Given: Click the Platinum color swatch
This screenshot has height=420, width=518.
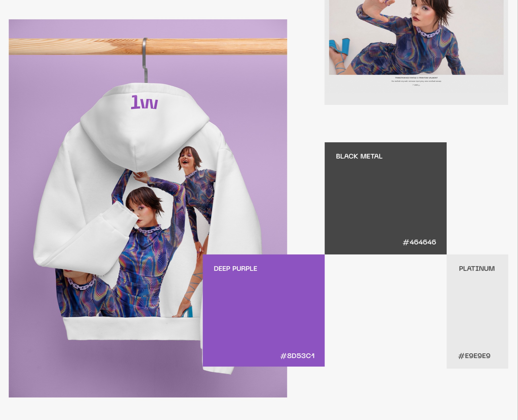Looking at the screenshot, I should [477, 311].
